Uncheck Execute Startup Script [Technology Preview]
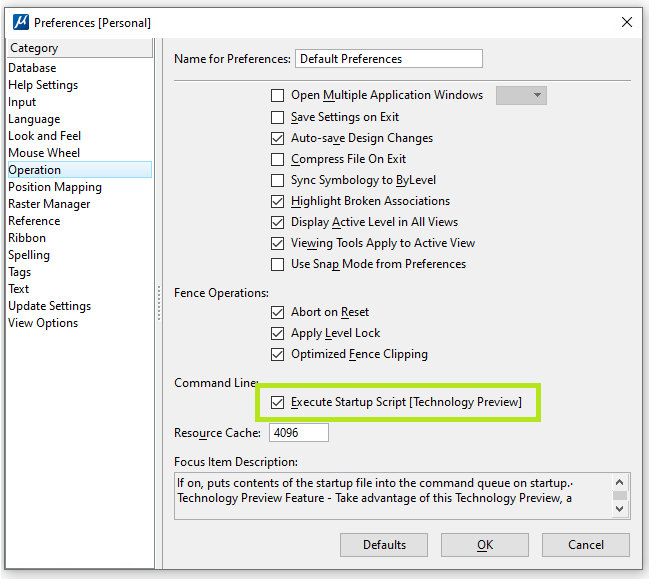 click(x=277, y=403)
